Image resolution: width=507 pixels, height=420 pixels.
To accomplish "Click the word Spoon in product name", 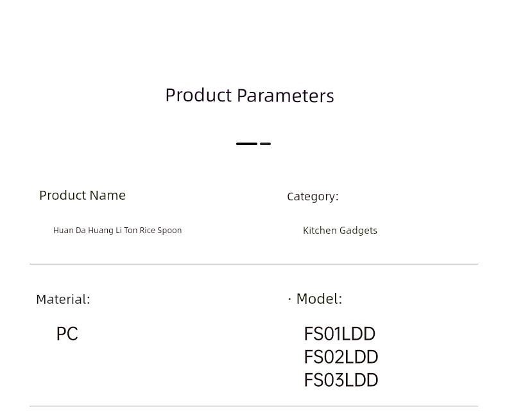I will (169, 231).
